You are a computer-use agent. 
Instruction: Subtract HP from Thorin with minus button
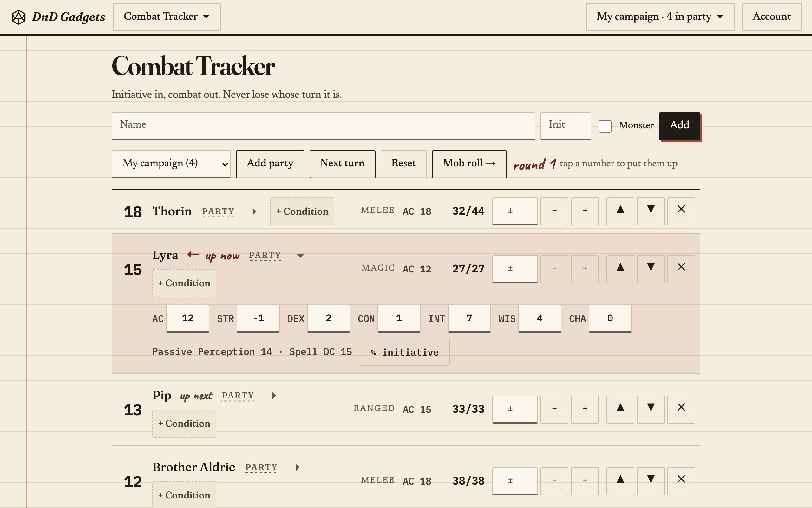coord(554,211)
